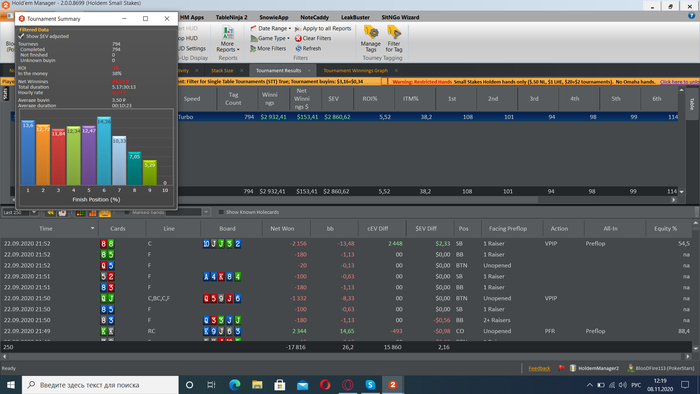The height and width of the screenshot is (394, 700).
Task: Click the highlighted orange icon in hands toolbar
Action: [105, 212]
